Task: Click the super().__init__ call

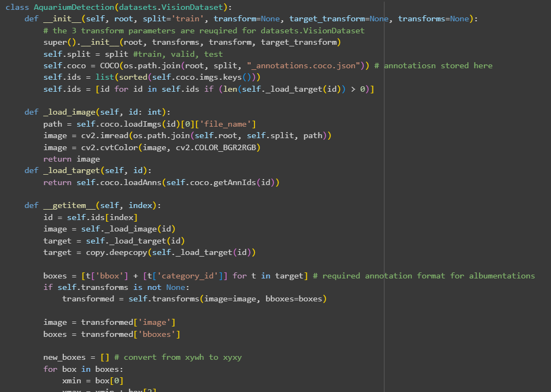Action: [x=192, y=42]
